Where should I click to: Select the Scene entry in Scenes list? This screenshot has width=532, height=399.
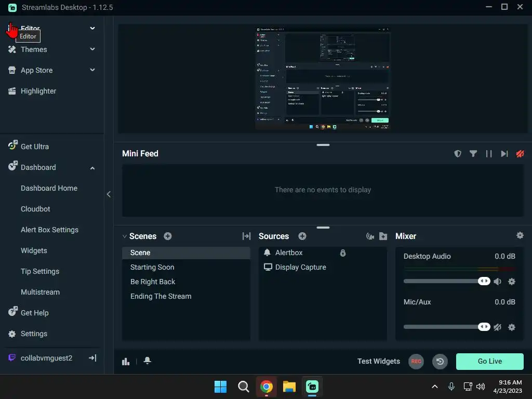187,253
